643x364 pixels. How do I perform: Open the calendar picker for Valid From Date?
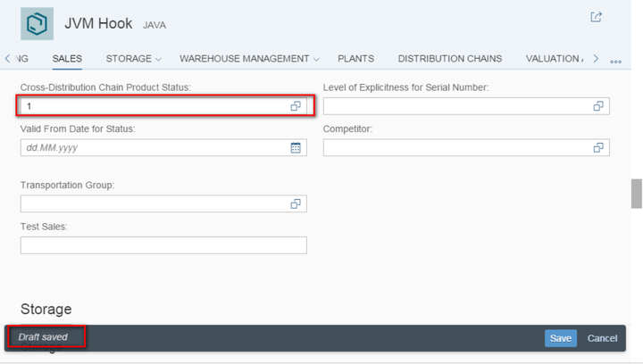point(296,147)
